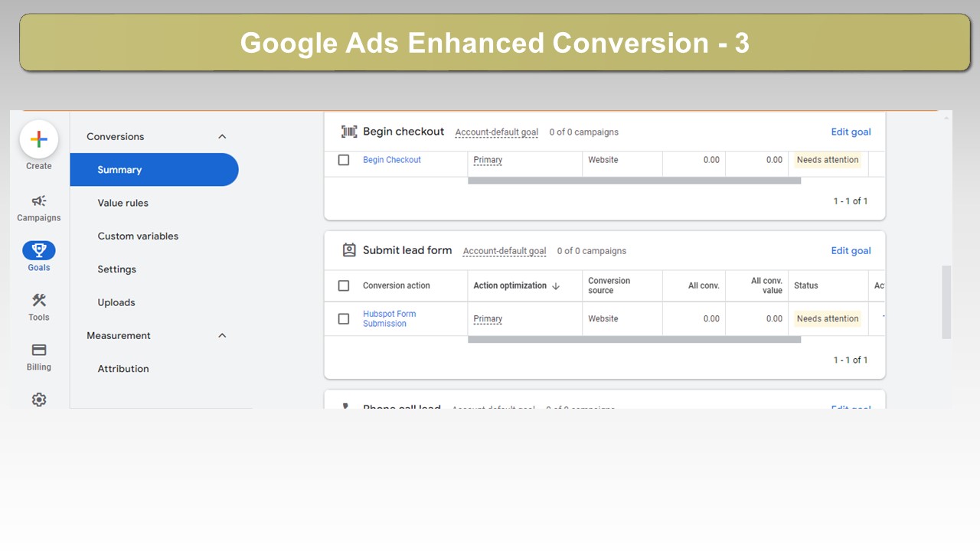980x551 pixels.
Task: Click horizontal scrollbar under Hubspot Form table
Action: point(634,339)
